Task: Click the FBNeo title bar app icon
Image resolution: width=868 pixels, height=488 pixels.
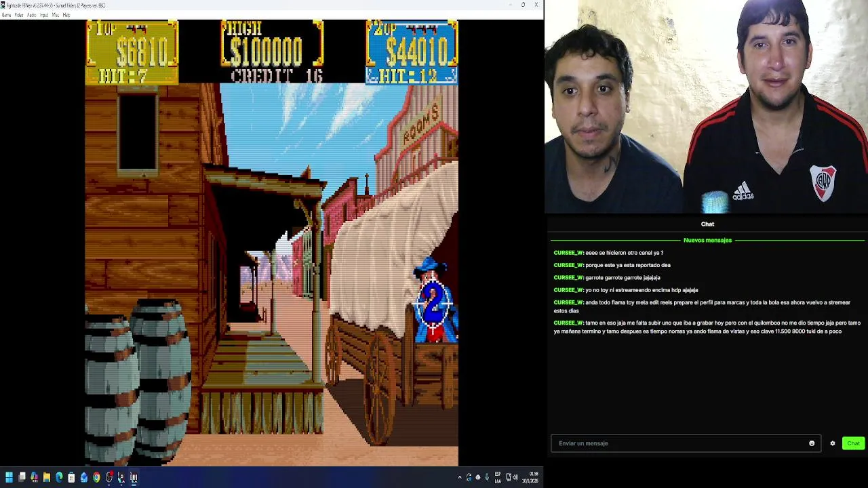Action: [3, 5]
